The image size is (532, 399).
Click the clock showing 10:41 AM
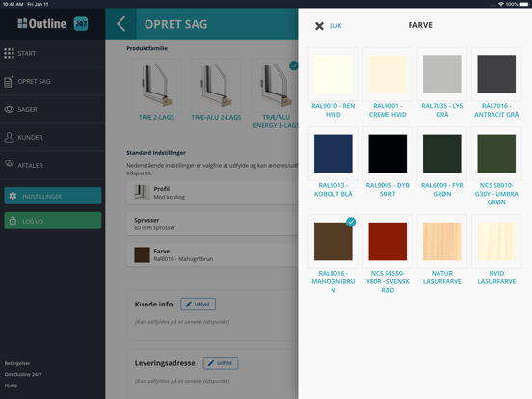[13, 4]
